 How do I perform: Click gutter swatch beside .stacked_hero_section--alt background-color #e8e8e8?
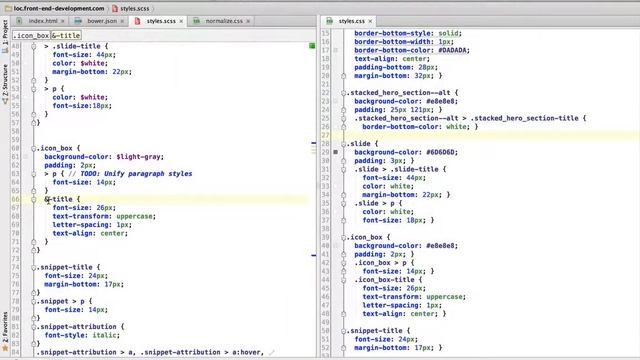click(336, 101)
